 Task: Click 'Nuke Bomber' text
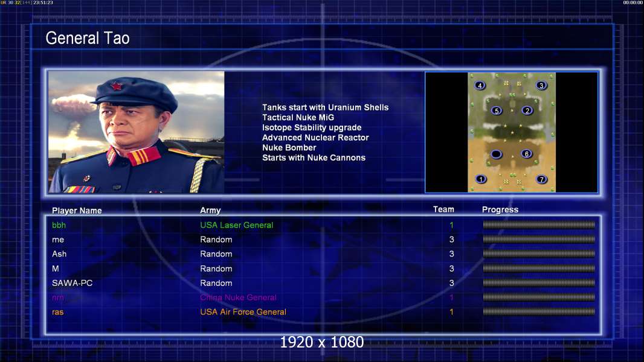pyautogui.click(x=289, y=148)
